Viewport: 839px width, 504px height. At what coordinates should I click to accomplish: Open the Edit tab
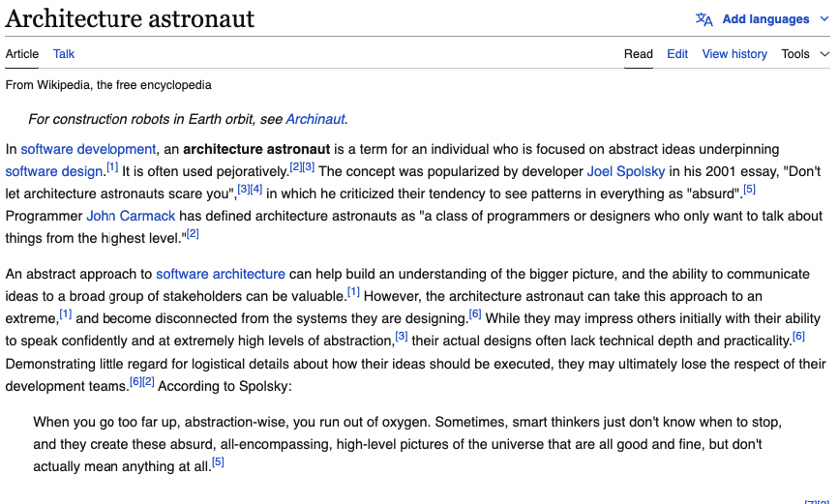click(x=677, y=54)
